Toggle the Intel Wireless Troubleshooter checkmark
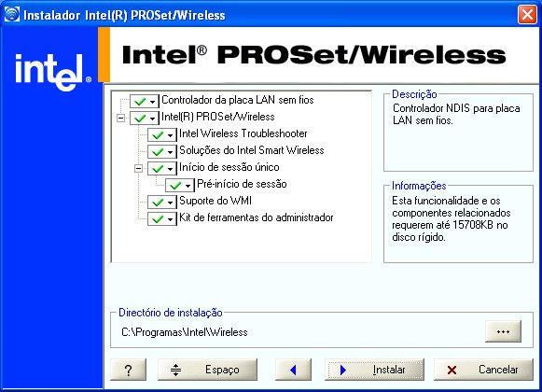This screenshot has width=542, height=392. (158, 135)
